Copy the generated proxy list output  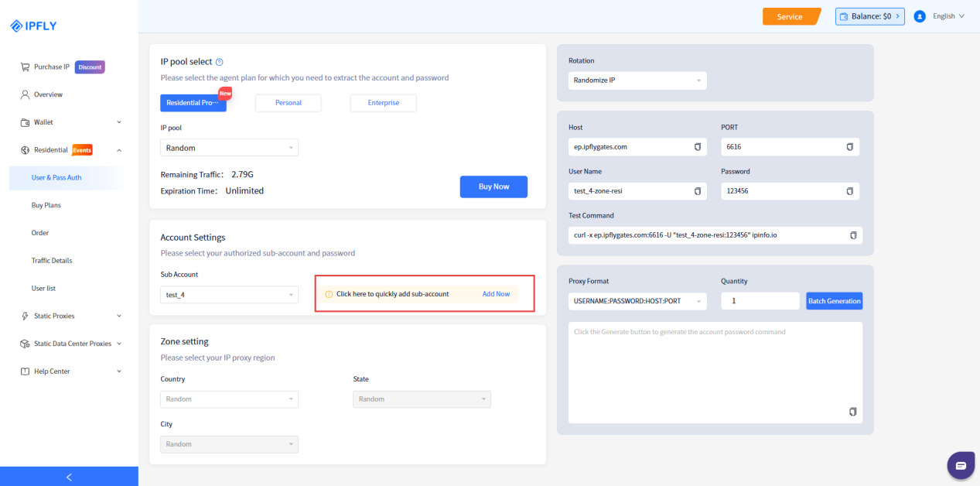coord(853,412)
